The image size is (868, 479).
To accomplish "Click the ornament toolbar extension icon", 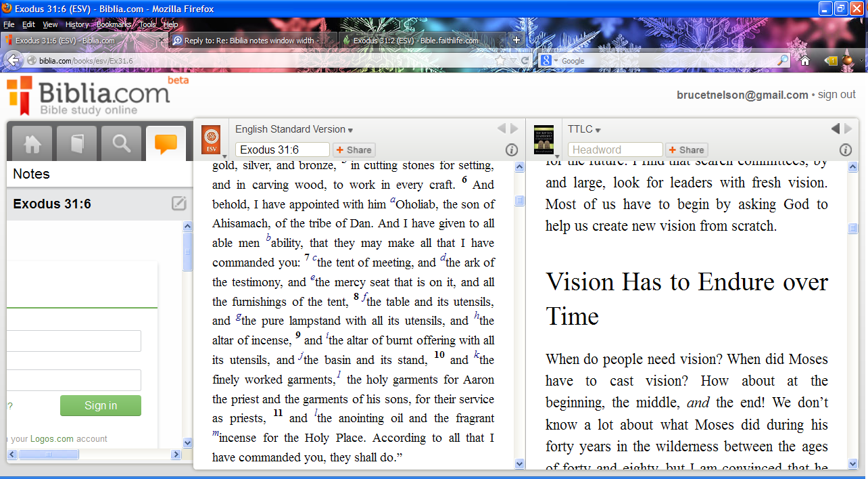I will pos(848,60).
